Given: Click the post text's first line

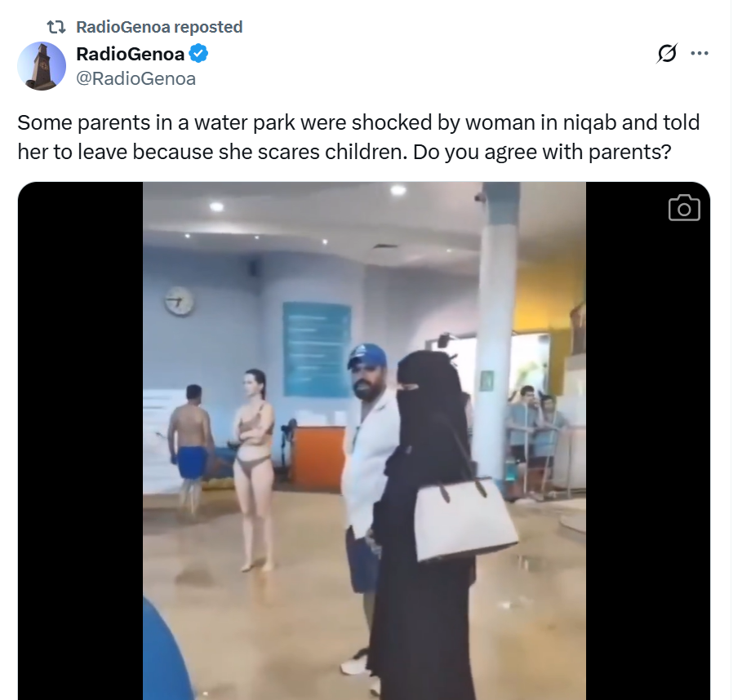Looking at the screenshot, I should pyautogui.click(x=358, y=122).
